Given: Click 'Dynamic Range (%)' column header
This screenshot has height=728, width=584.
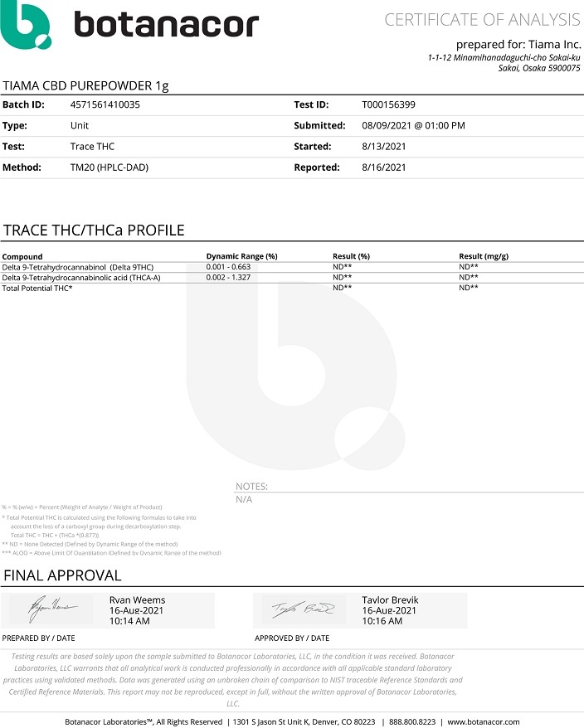Looking at the screenshot, I should click(x=241, y=256).
